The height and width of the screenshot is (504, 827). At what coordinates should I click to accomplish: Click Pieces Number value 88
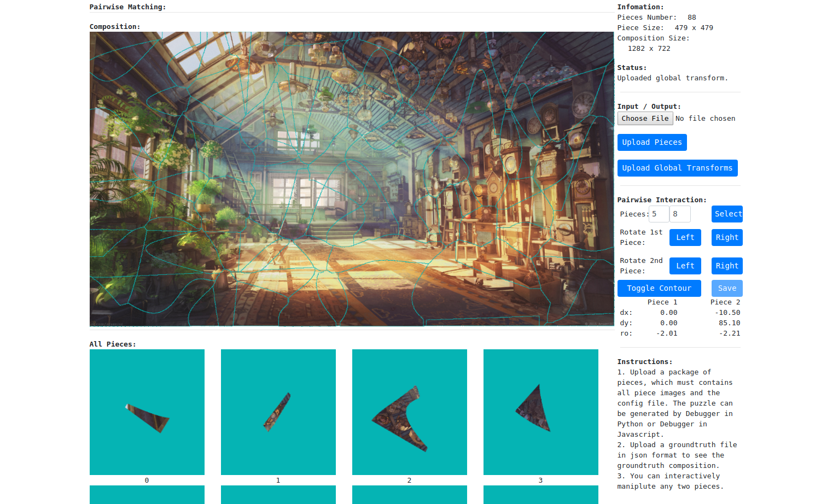click(692, 17)
